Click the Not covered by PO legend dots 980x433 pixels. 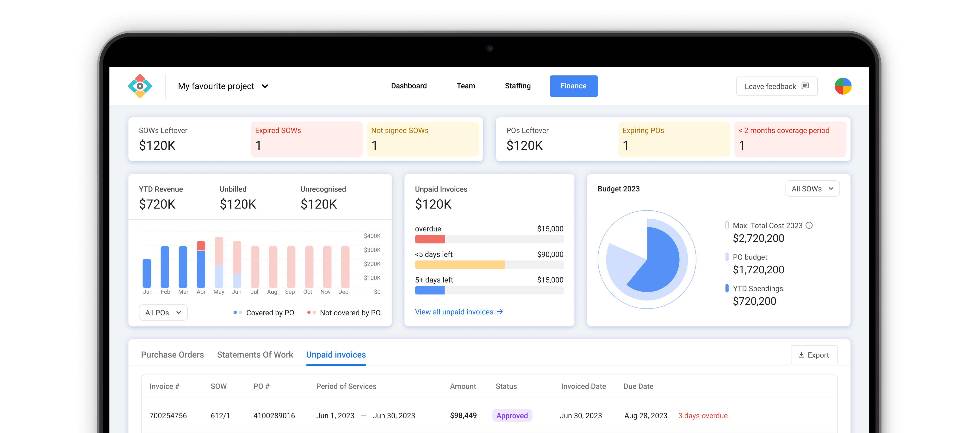(x=311, y=312)
